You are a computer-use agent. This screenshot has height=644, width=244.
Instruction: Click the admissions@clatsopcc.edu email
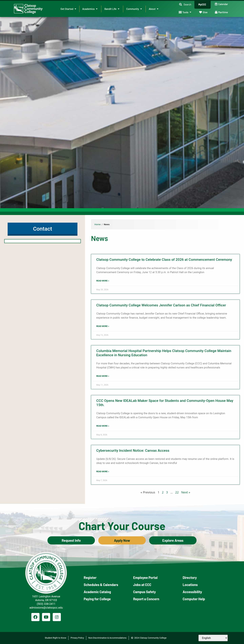click(46, 608)
